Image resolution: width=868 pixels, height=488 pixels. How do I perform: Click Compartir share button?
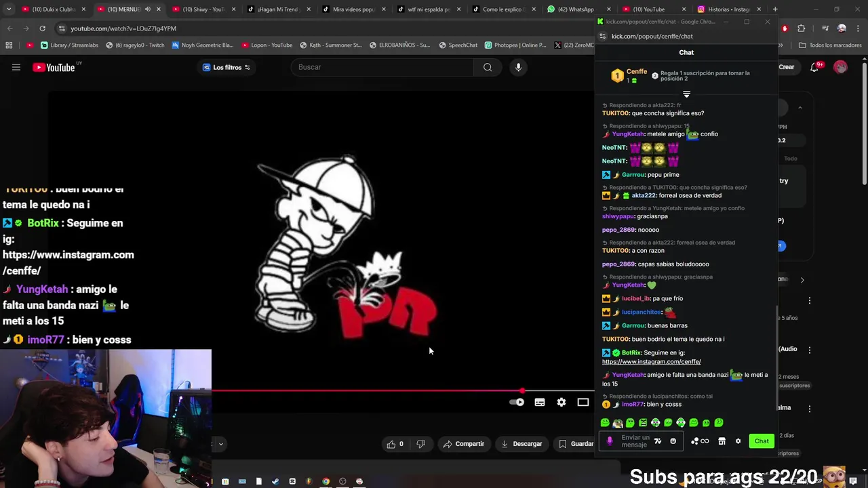pos(464,444)
